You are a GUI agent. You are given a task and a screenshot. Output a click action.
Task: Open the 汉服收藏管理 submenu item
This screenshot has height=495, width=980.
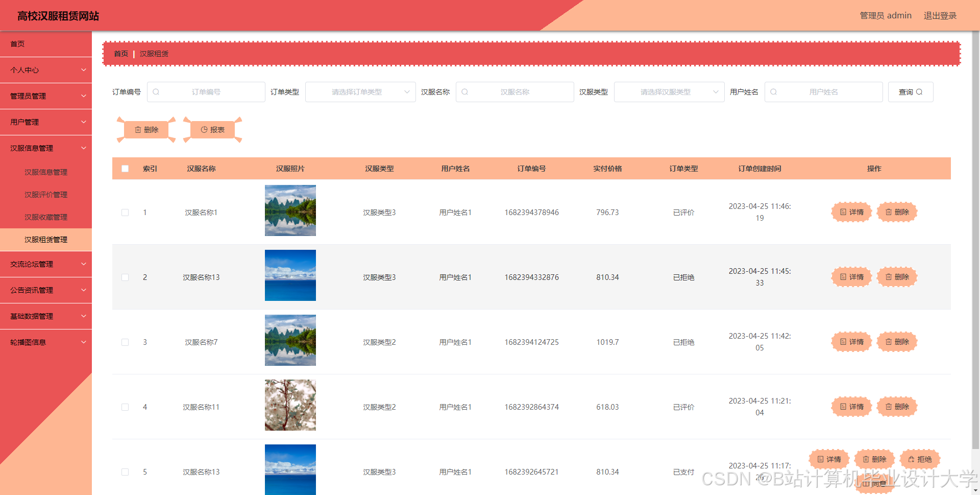[46, 217]
